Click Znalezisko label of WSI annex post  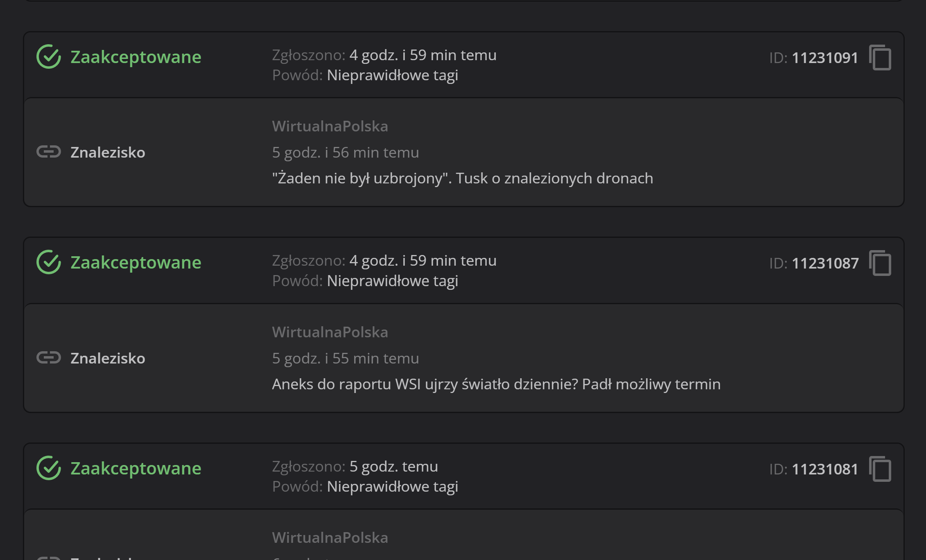108,358
